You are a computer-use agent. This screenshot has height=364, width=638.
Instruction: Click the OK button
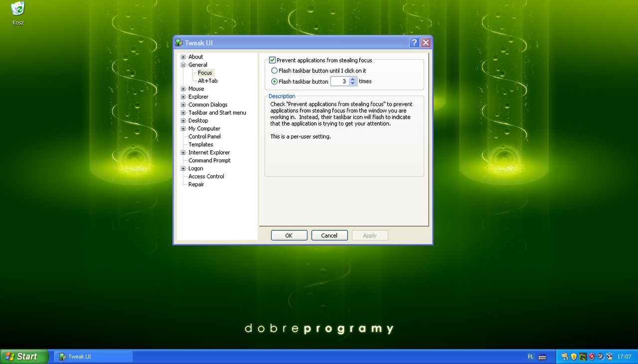click(x=289, y=235)
